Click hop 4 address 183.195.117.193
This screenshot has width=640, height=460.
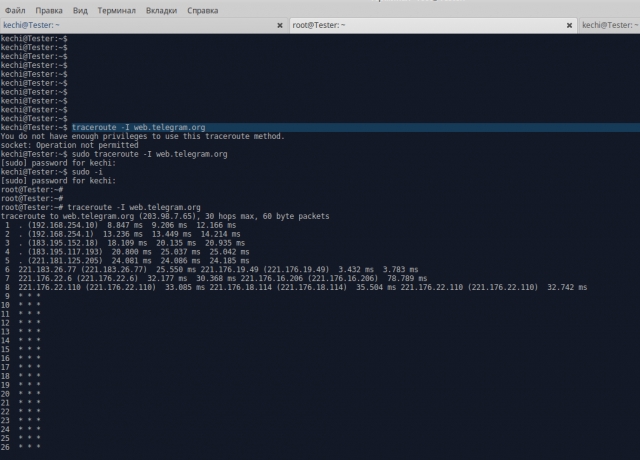click(65, 252)
